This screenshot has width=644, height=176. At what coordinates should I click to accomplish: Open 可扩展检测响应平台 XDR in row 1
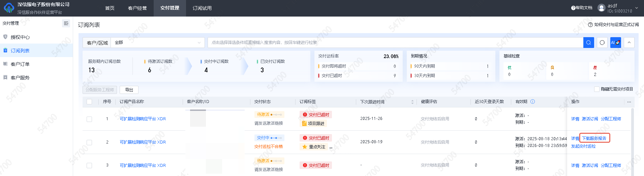coord(143,119)
